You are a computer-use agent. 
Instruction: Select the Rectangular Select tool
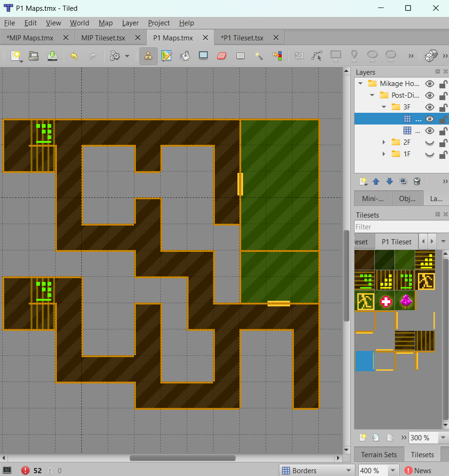click(240, 56)
